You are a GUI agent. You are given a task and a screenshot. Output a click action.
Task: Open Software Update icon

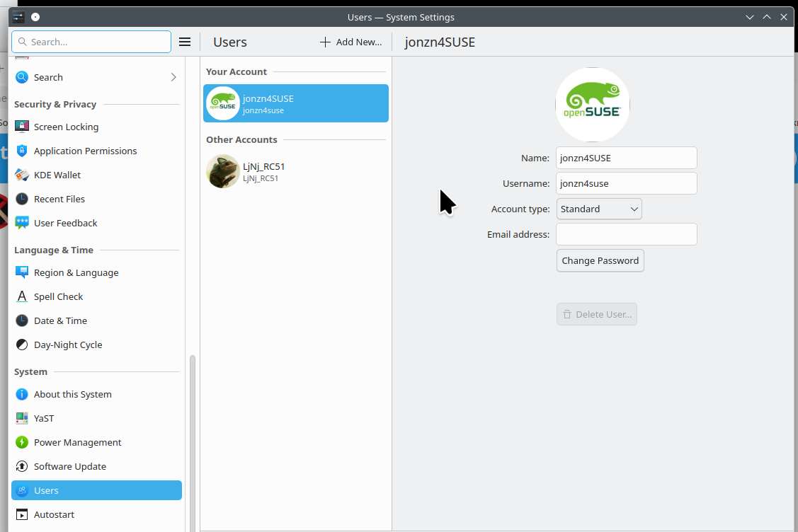[x=22, y=466]
